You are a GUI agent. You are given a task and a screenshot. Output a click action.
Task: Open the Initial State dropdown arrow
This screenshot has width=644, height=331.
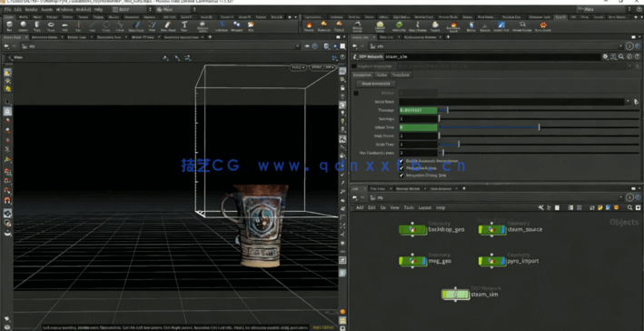pos(628,102)
